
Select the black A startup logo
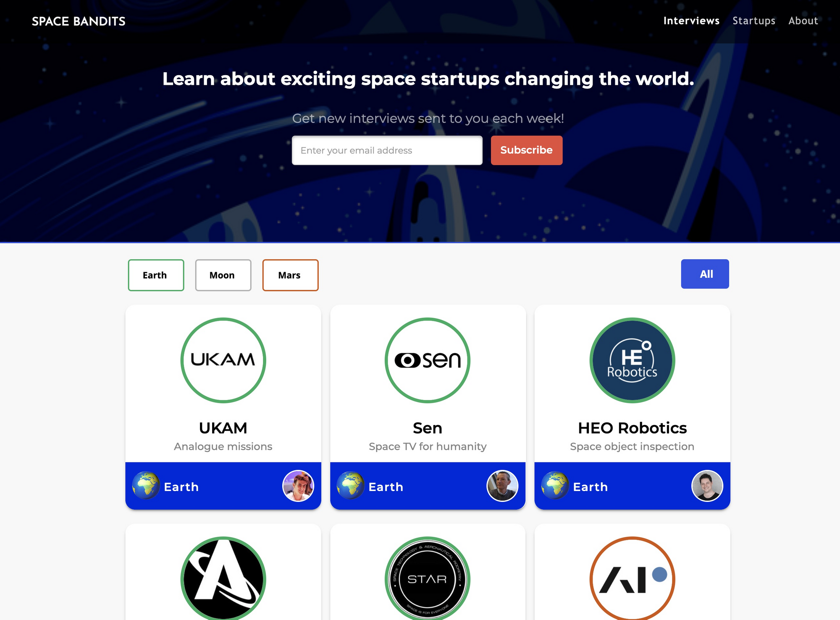click(x=223, y=578)
